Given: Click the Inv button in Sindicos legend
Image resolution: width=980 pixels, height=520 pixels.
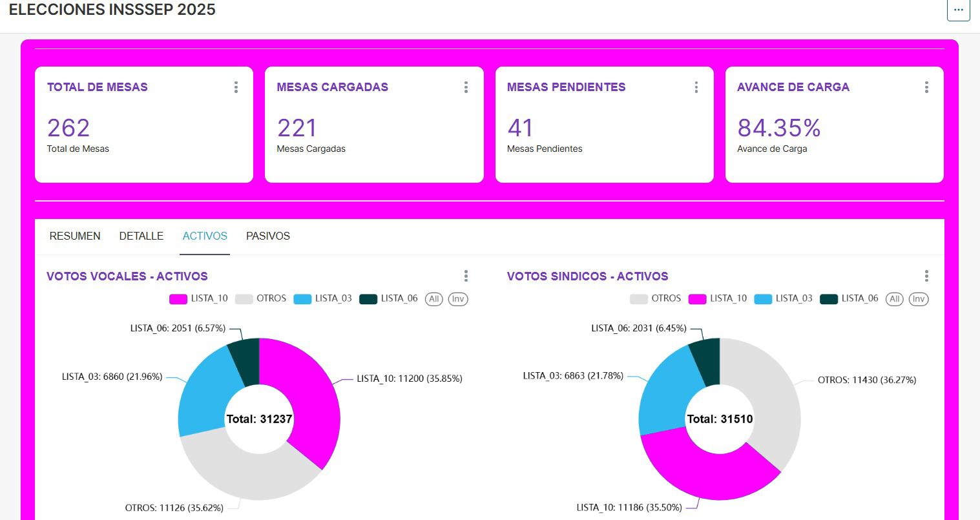Looking at the screenshot, I should [x=918, y=299].
